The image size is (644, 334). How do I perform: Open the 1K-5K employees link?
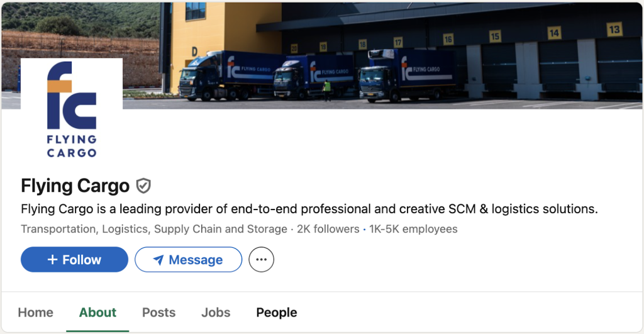(413, 229)
